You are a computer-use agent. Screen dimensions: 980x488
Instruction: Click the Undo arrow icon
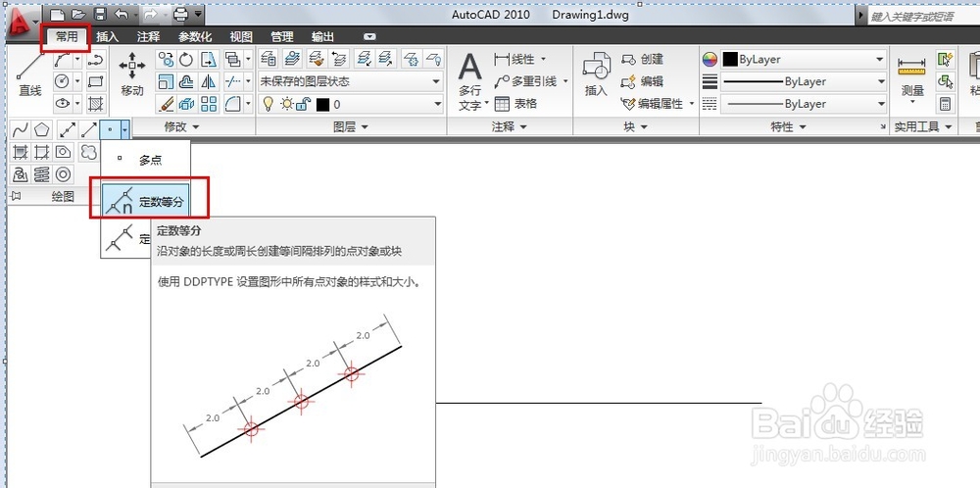click(122, 14)
